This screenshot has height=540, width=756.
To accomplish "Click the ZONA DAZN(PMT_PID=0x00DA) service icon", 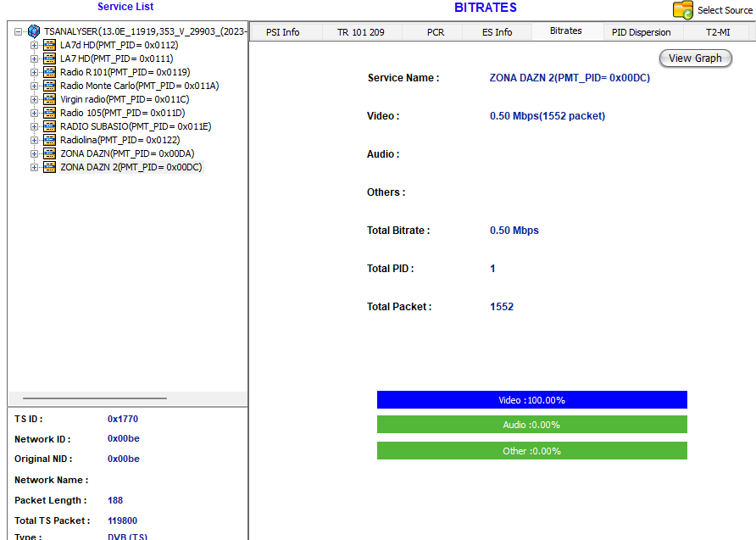I will pos(49,153).
